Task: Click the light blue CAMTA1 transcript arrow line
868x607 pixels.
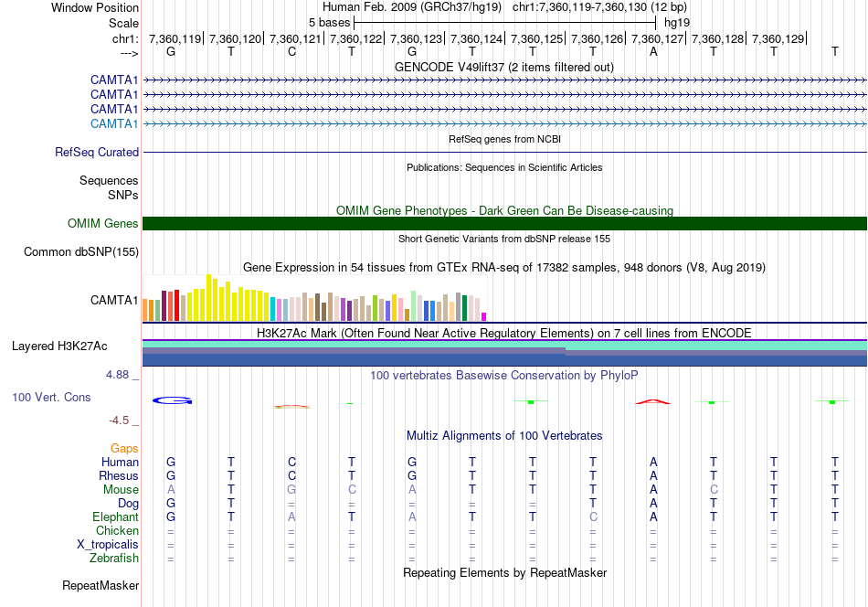Action: tap(504, 124)
